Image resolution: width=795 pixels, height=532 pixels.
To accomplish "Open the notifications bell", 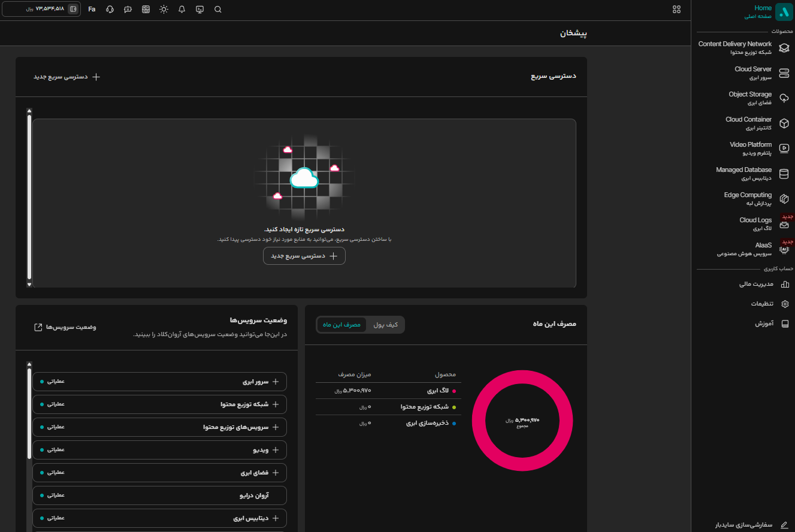I will click(182, 10).
